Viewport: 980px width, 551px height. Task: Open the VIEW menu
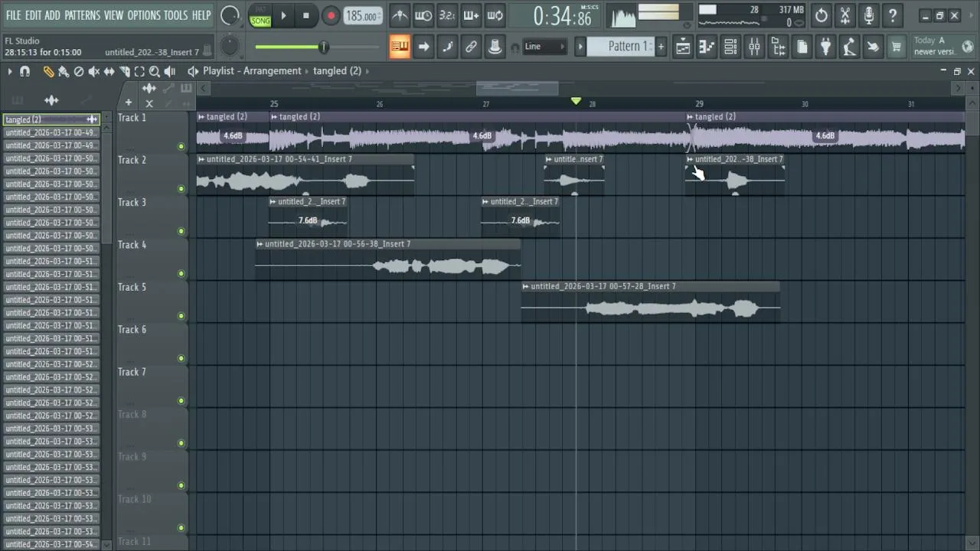113,15
